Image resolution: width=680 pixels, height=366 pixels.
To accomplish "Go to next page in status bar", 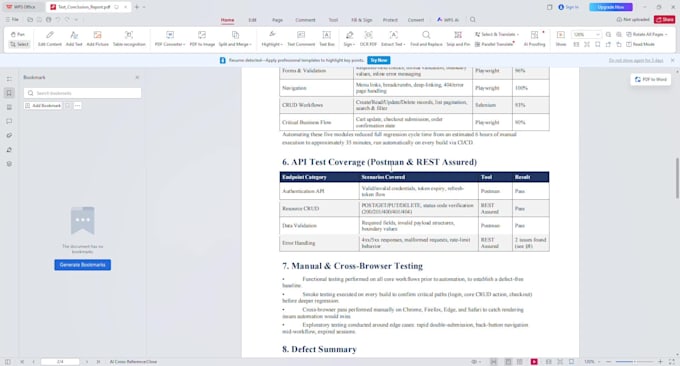I will click(x=87, y=362).
